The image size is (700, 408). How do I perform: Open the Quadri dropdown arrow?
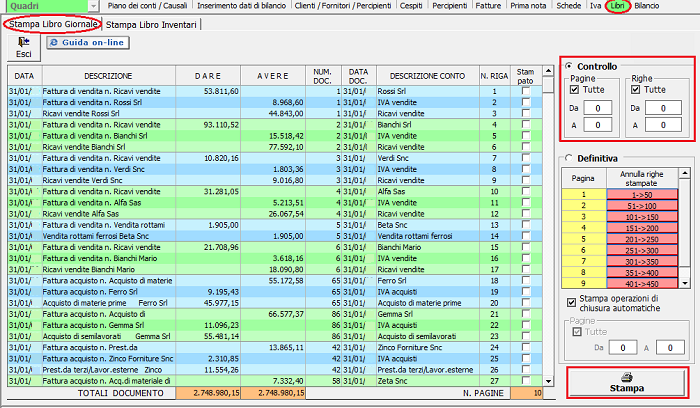pyautogui.click(x=93, y=6)
